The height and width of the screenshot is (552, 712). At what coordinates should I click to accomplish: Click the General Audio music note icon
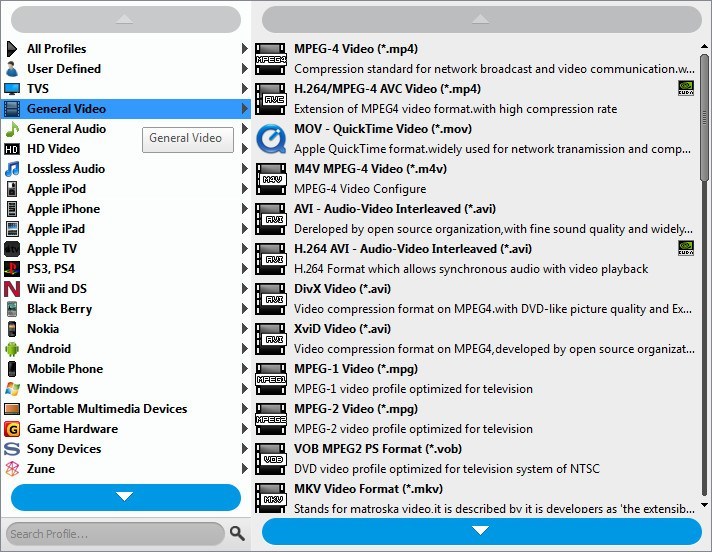[x=12, y=129]
